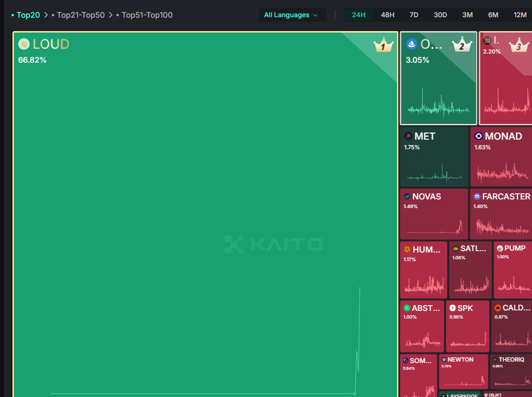Click the 0.98% value on SPK
Image resolution: width=532 pixels, height=397 pixels.
pyautogui.click(x=456, y=317)
